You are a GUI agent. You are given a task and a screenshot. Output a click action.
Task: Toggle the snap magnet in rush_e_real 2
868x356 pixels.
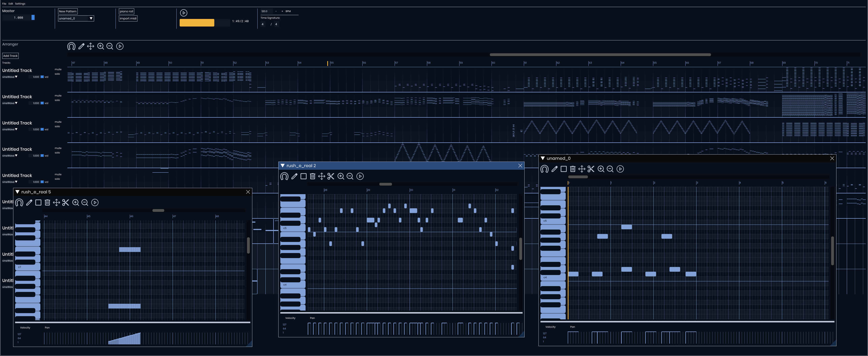coord(284,176)
